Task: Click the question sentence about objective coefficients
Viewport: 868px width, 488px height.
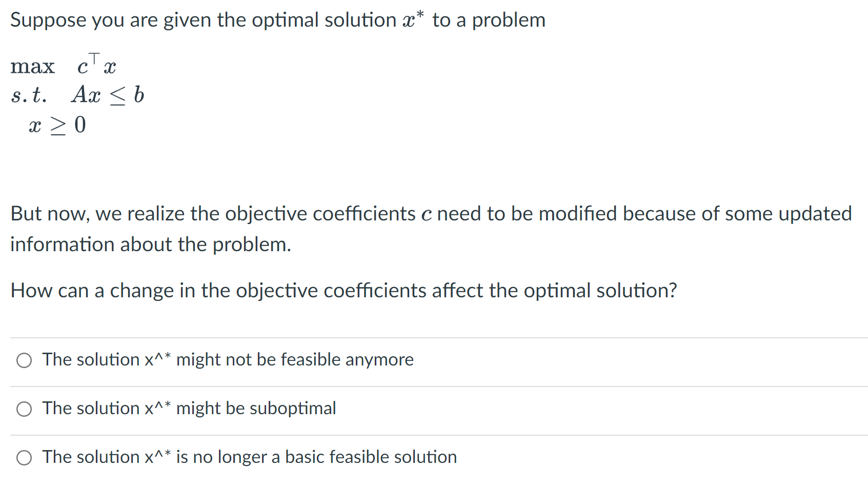Action: click(x=344, y=291)
